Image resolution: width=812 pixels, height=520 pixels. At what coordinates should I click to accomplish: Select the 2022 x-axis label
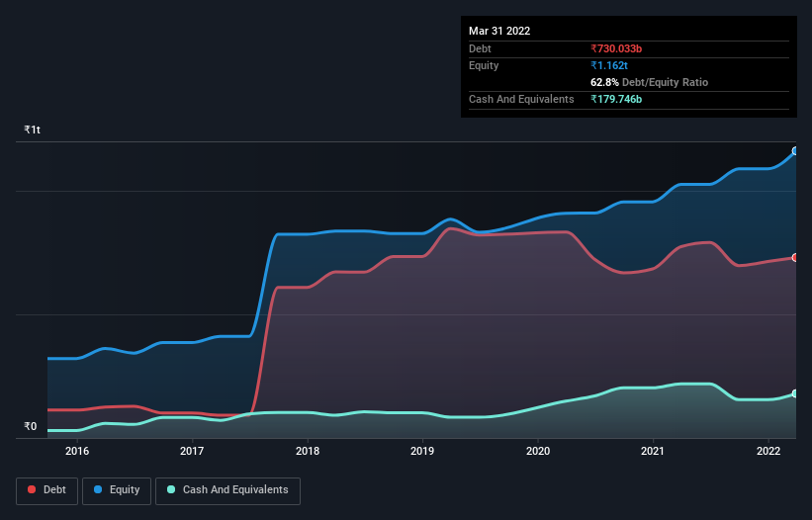coord(768,451)
